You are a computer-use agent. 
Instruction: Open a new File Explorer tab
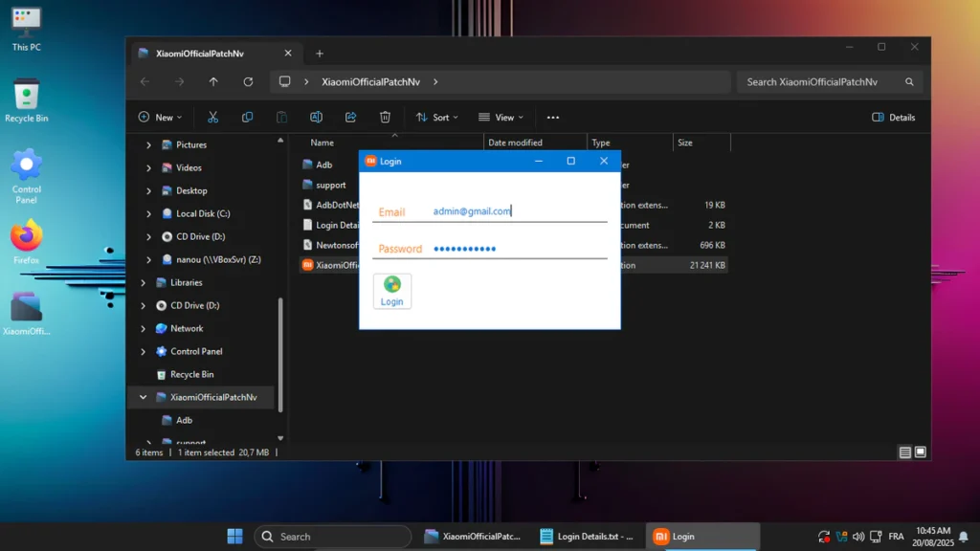(x=320, y=54)
